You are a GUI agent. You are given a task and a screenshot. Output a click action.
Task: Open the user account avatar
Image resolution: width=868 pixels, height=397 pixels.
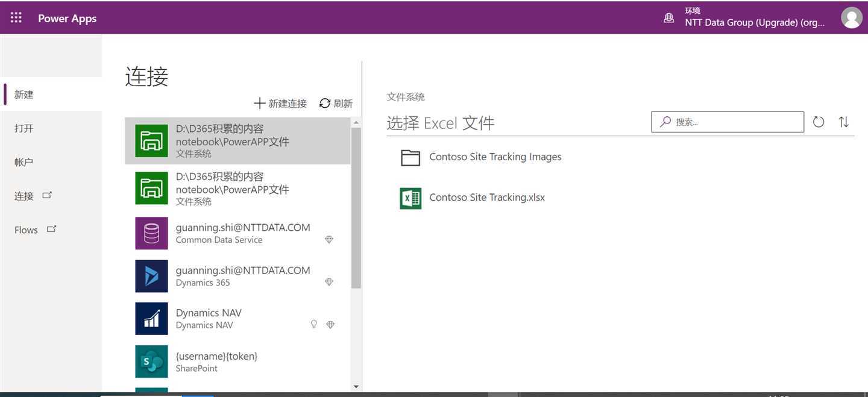click(851, 17)
